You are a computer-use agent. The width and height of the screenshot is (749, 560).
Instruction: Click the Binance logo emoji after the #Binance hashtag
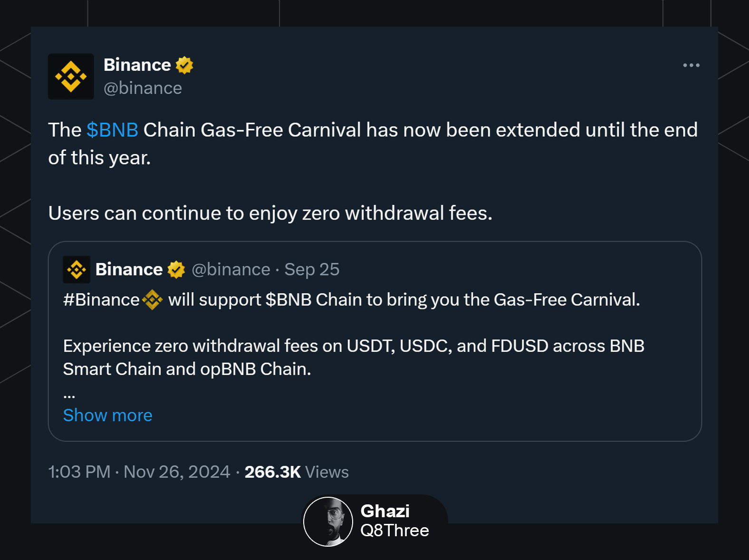pos(152,300)
